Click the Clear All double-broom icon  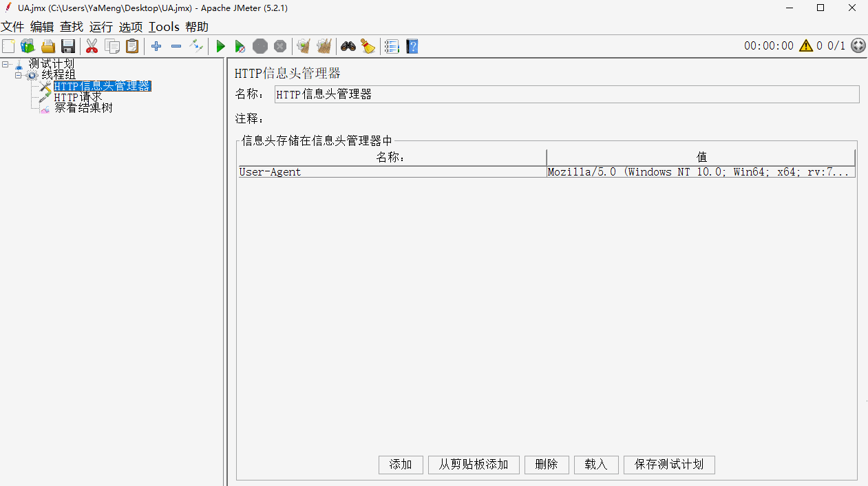[324, 46]
